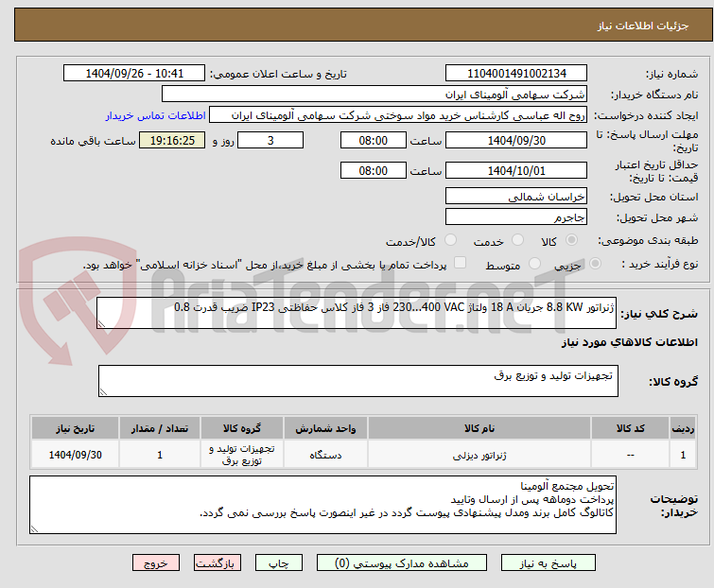Click the quantity cell under تعداد / مقدار
The image size is (714, 588).
(x=160, y=455)
